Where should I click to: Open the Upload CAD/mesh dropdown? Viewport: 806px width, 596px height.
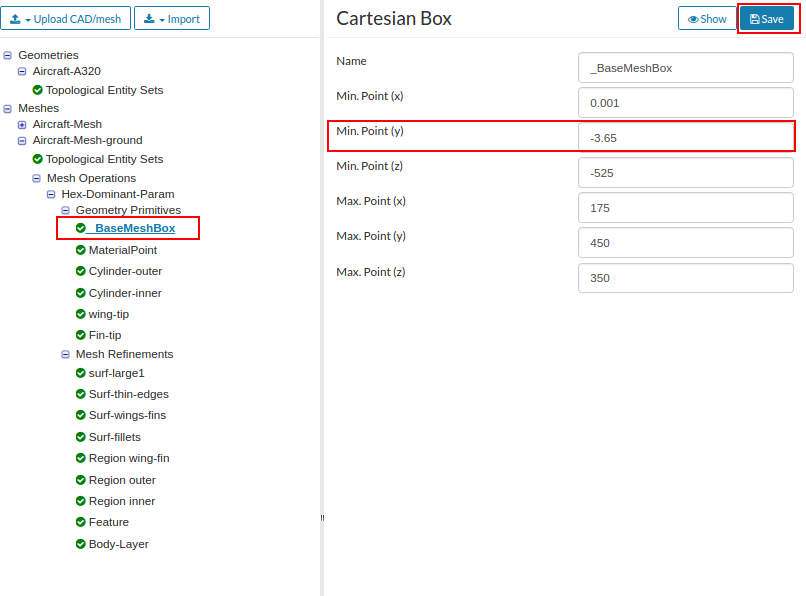pyautogui.click(x=66, y=19)
